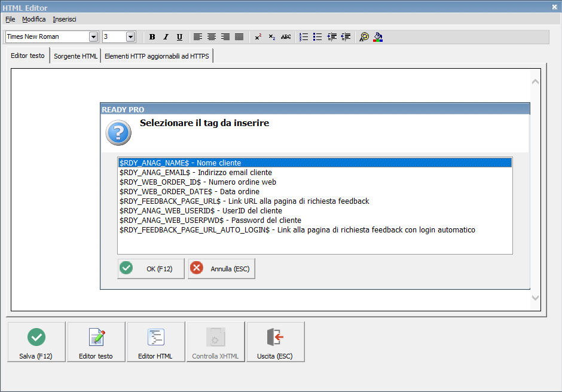The width and height of the screenshot is (562, 392).
Task: Open the font color palette
Action: tap(364, 37)
